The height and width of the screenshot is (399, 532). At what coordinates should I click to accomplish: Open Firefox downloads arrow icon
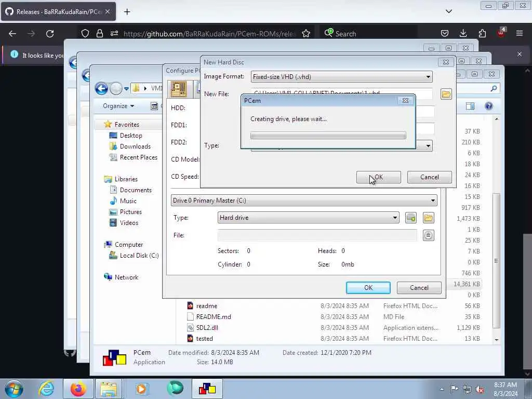coord(463,33)
